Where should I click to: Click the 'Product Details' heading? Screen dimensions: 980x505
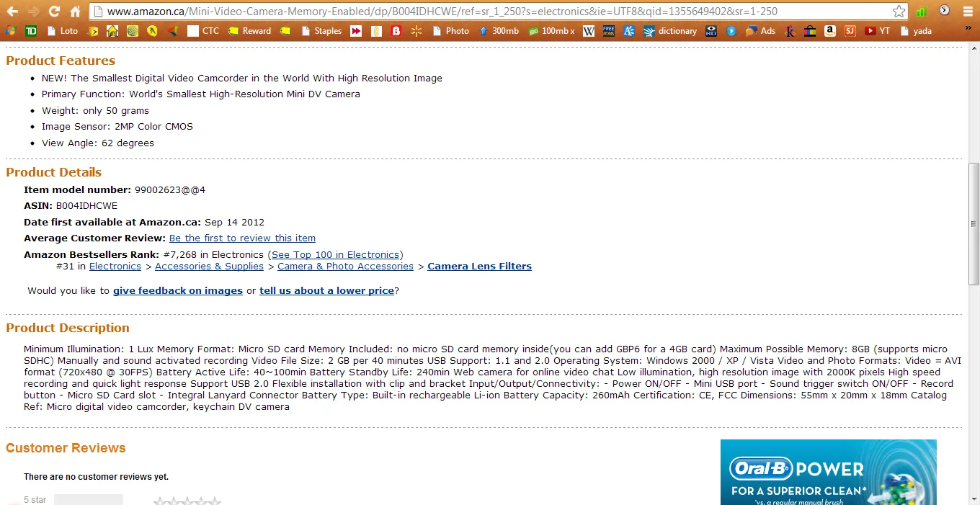coord(54,172)
